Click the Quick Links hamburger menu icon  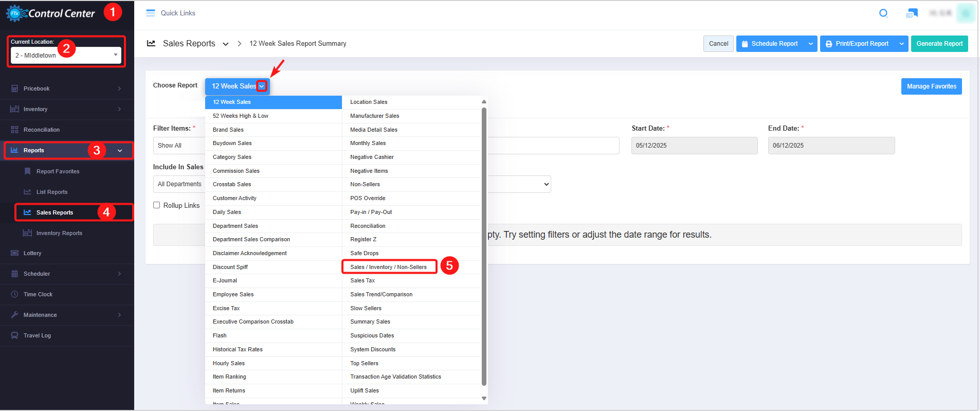click(x=151, y=13)
